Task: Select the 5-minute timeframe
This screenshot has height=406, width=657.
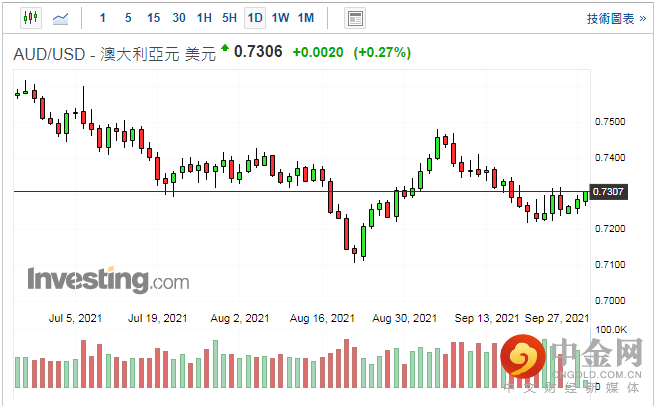Action: (x=128, y=18)
